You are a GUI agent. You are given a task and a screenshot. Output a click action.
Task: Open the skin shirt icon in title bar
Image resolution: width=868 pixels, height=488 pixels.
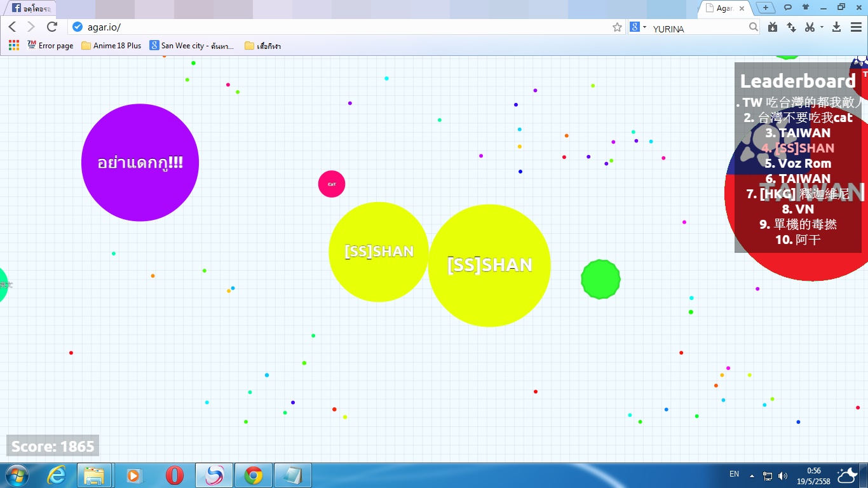coord(806,8)
